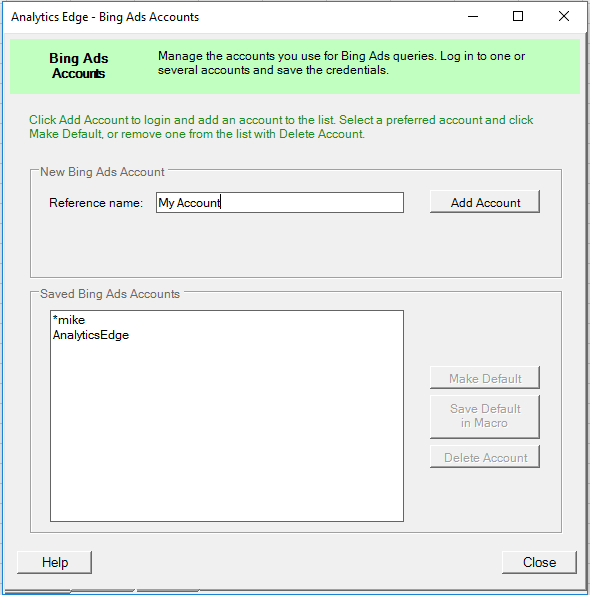The image size is (590, 595).
Task: Click the Add Account button
Action: (485, 202)
